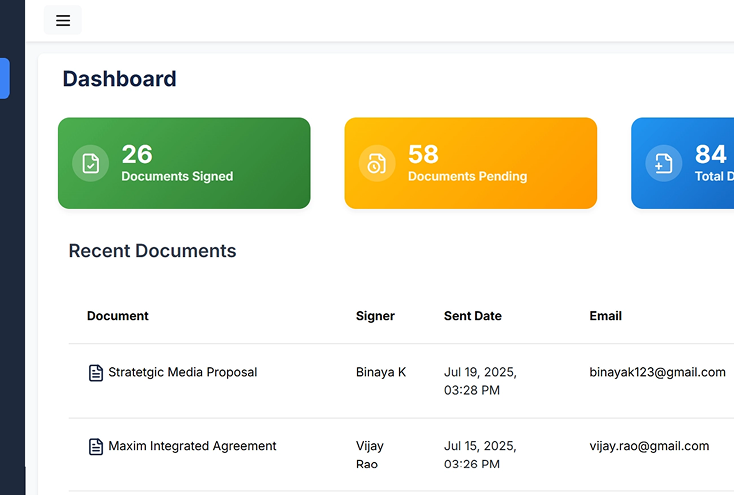Open the green Documents Signed card
The image size is (734, 495).
(x=184, y=163)
